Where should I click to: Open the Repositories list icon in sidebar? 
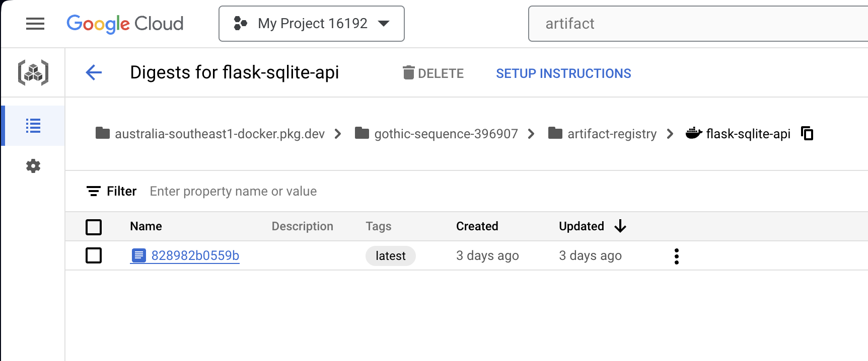click(33, 126)
